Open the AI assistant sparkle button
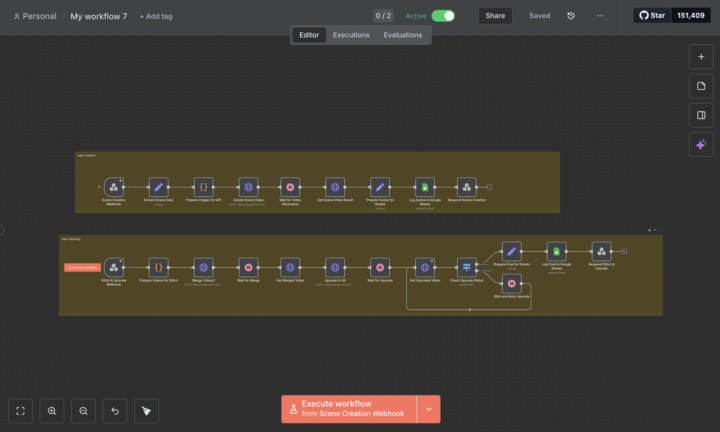Image resolution: width=720 pixels, height=432 pixels. click(701, 145)
